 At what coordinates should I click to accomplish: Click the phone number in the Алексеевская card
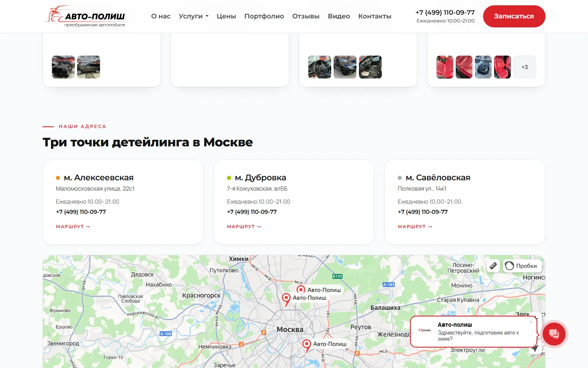pyautogui.click(x=81, y=212)
